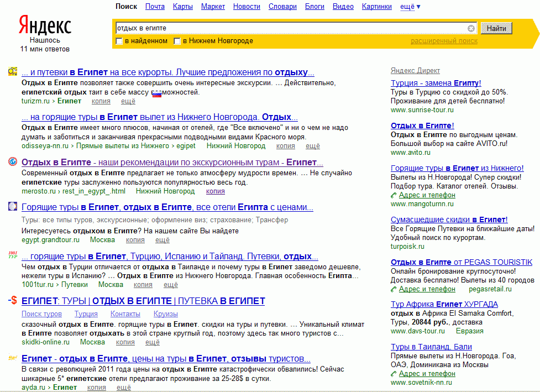Click the globe favicon beside the merosto.ru result
540x392 pixels.
12,161
